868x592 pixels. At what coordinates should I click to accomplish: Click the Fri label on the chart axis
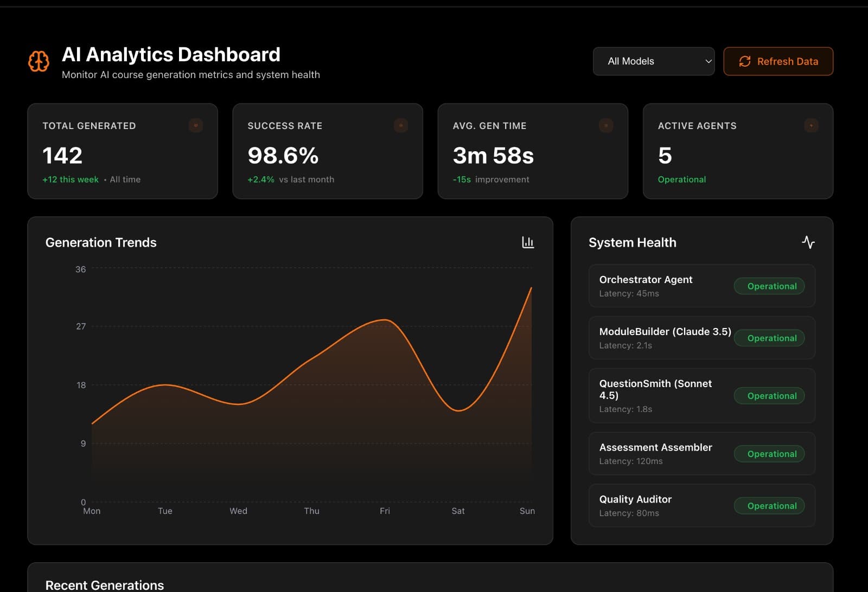385,511
